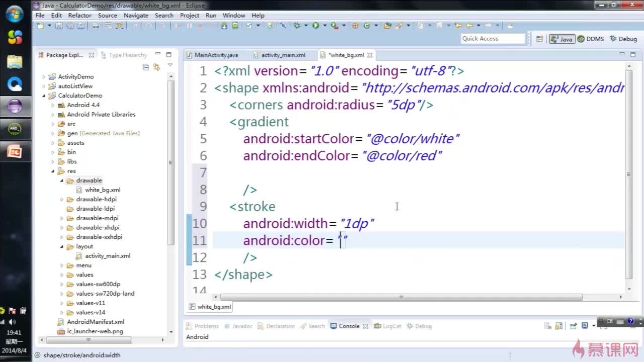Open Package Explorer view menu dropdown
644x362 pixels.
coord(170,66)
